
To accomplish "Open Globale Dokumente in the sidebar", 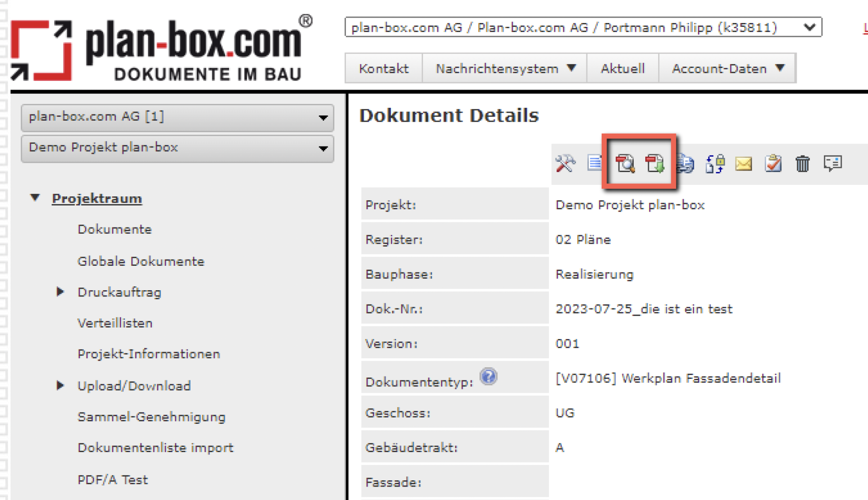I will 141,261.
